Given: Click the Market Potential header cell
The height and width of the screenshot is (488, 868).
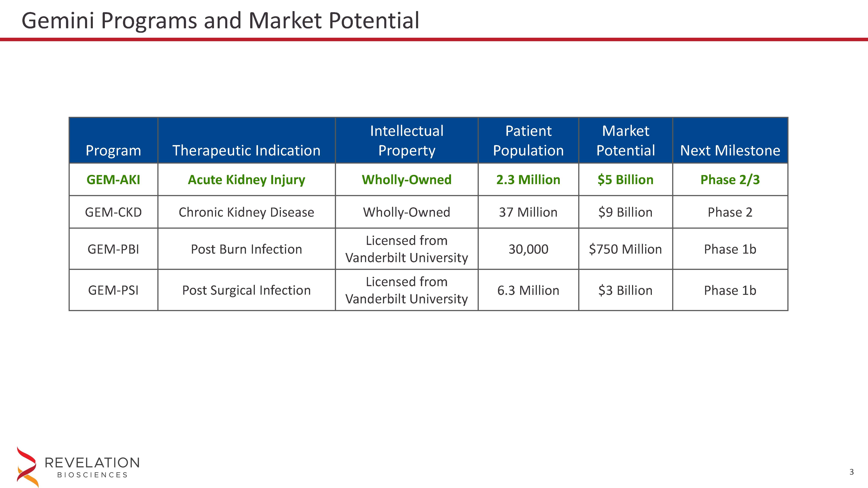Looking at the screenshot, I should 625,140.
